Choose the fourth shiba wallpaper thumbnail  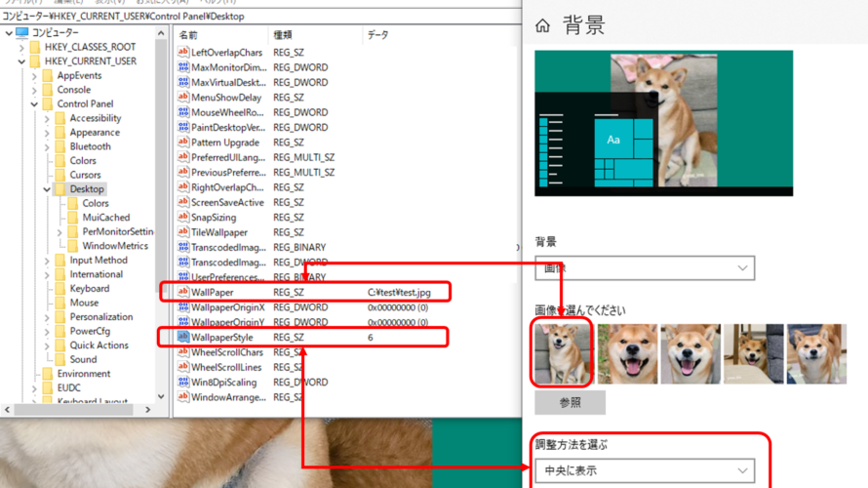pos(754,354)
